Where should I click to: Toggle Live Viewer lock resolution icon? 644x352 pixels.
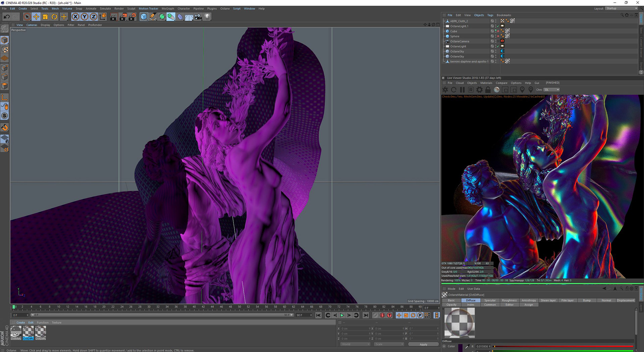point(488,90)
